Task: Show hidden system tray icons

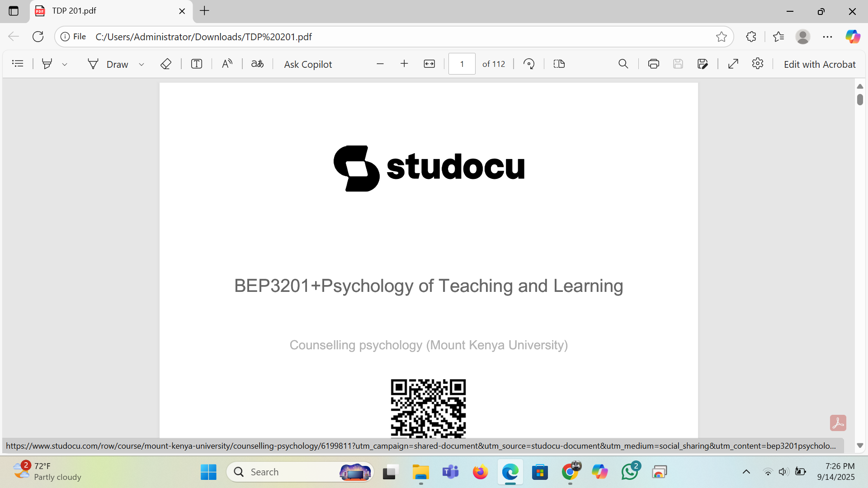Action: pyautogui.click(x=746, y=472)
